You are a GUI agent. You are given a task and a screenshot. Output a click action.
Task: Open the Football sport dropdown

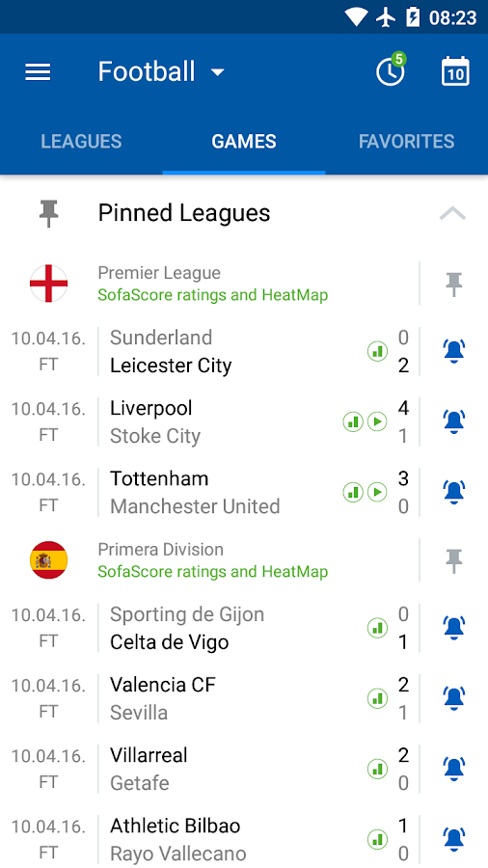click(x=162, y=72)
